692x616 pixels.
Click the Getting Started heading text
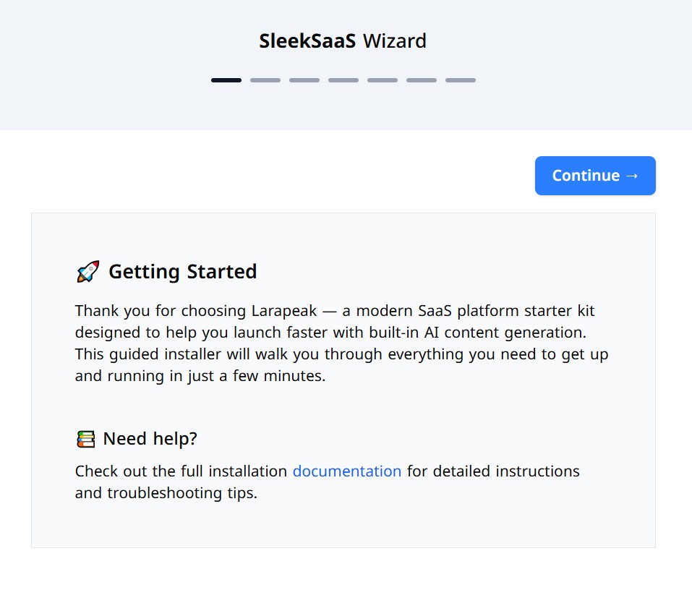pyautogui.click(x=182, y=272)
